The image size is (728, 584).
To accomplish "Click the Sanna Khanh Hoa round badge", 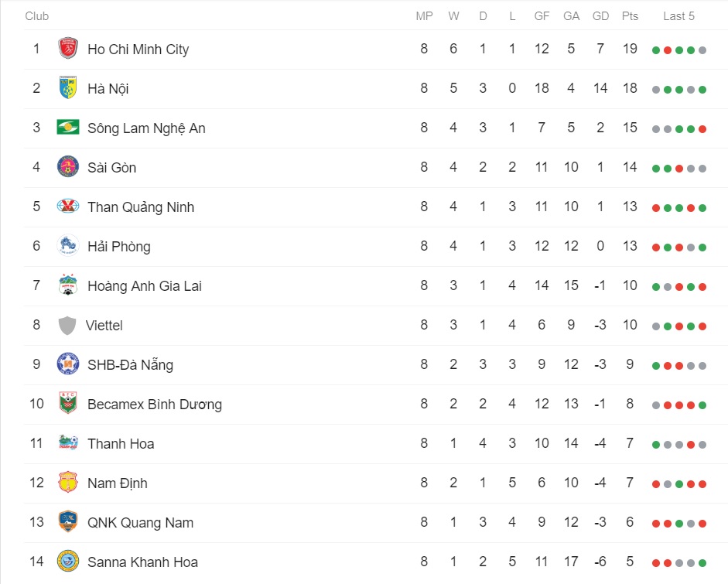I will [68, 562].
